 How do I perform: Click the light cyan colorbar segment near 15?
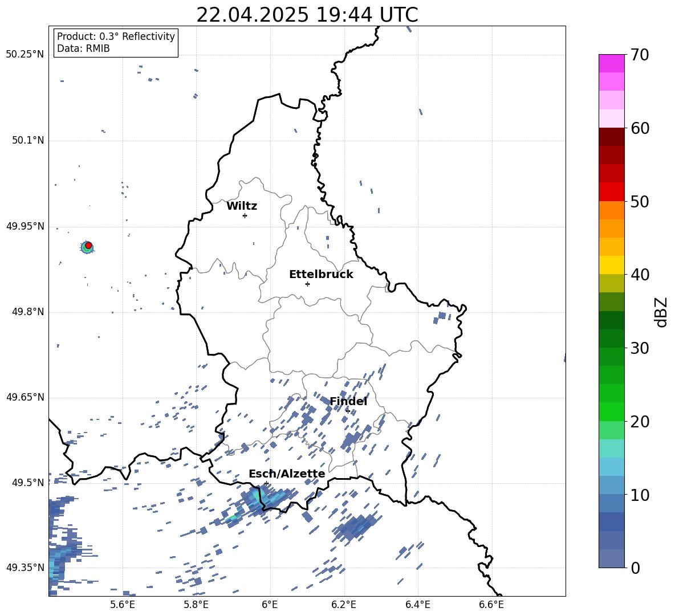point(611,448)
